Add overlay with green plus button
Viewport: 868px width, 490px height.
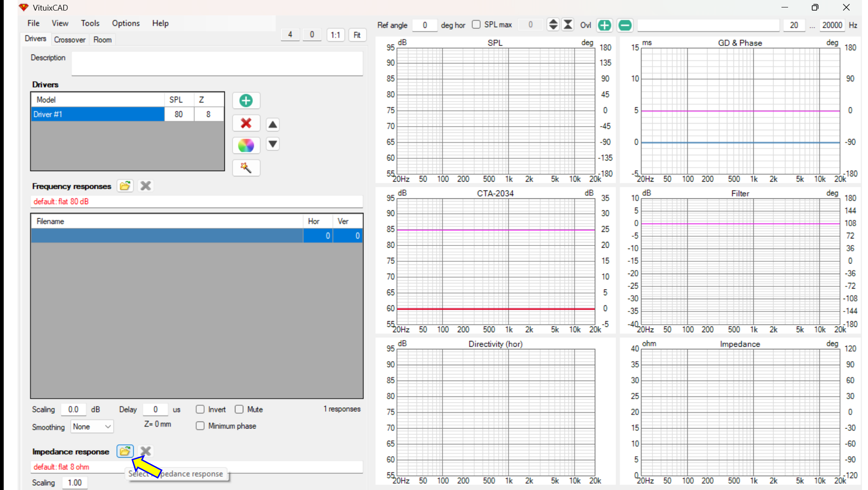[x=604, y=25]
